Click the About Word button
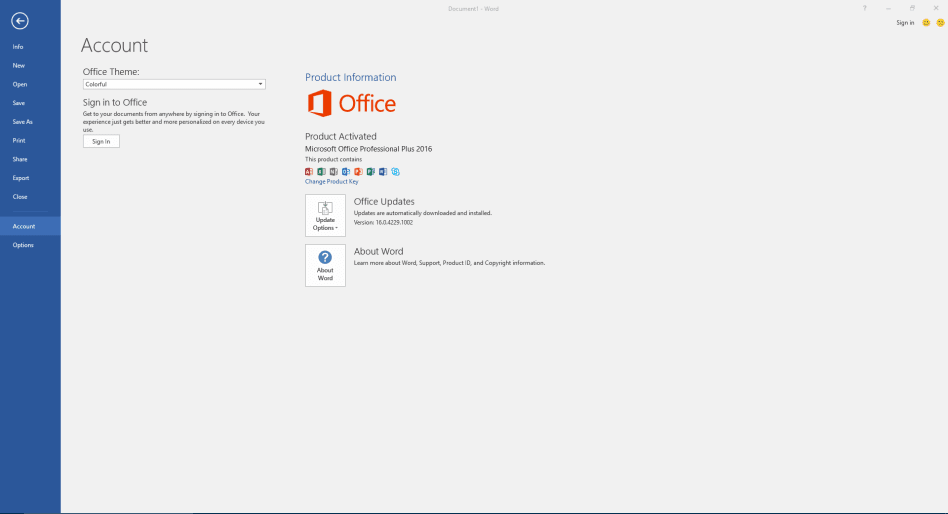 pyautogui.click(x=325, y=265)
